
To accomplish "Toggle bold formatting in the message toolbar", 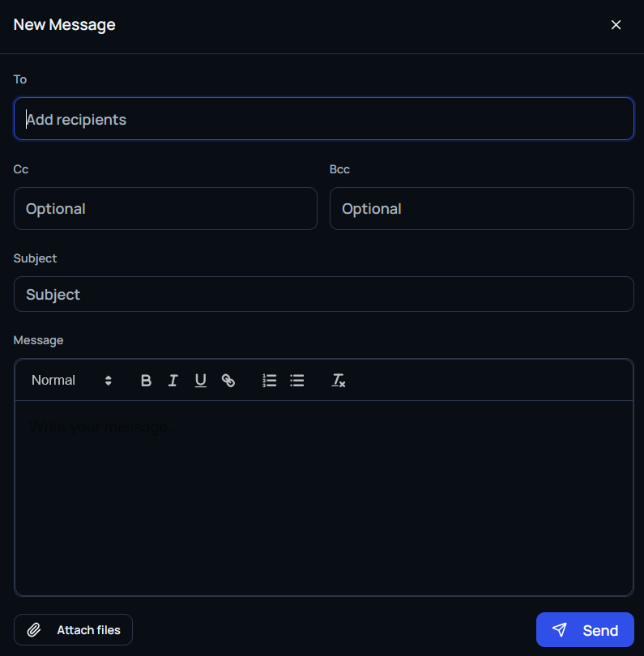I will [x=146, y=381].
